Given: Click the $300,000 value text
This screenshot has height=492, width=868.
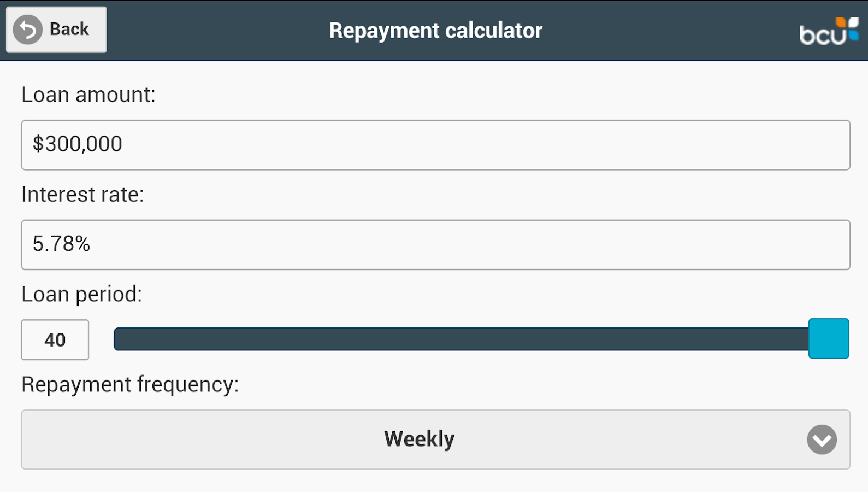Looking at the screenshot, I should (x=78, y=144).
